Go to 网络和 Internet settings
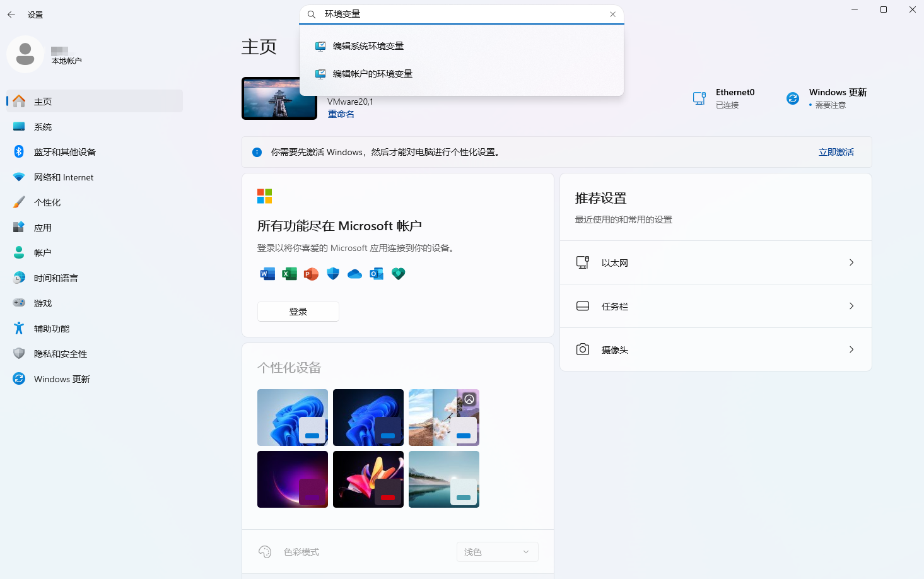924x579 pixels. coord(63,177)
